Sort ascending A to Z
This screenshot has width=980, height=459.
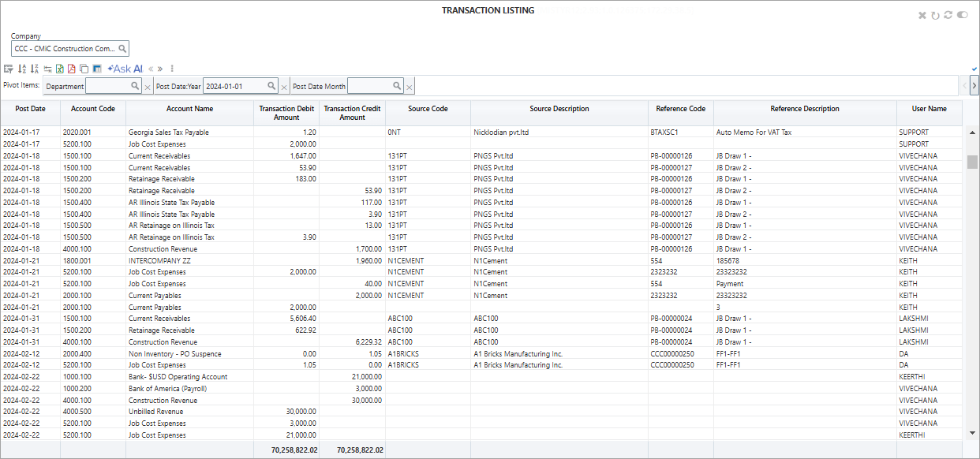22,69
